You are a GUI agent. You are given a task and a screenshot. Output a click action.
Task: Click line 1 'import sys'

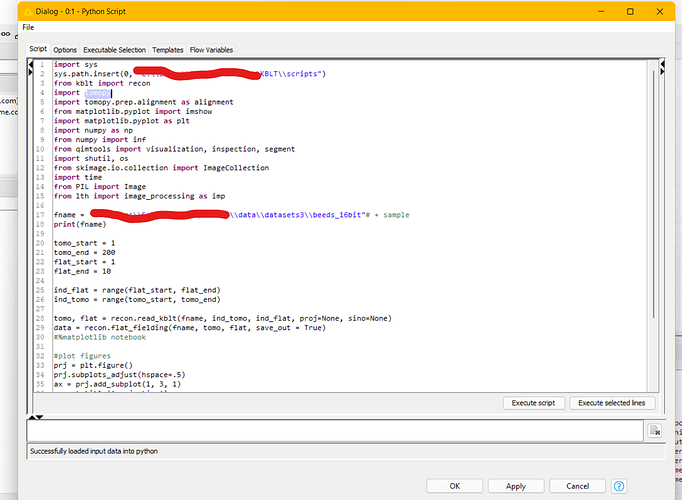coord(76,64)
